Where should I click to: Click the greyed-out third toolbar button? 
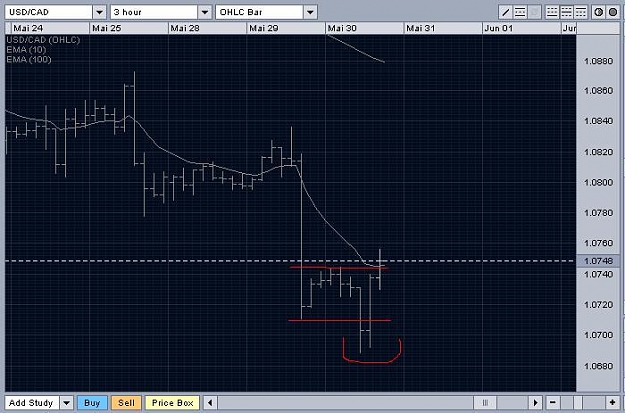[x=534, y=12]
